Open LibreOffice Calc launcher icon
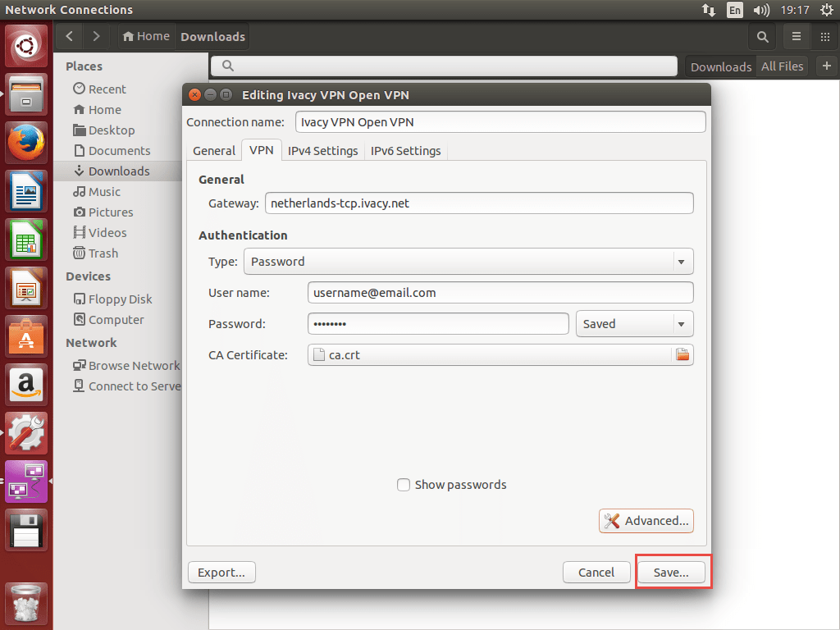Screen dimensions: 840x630 25,240
